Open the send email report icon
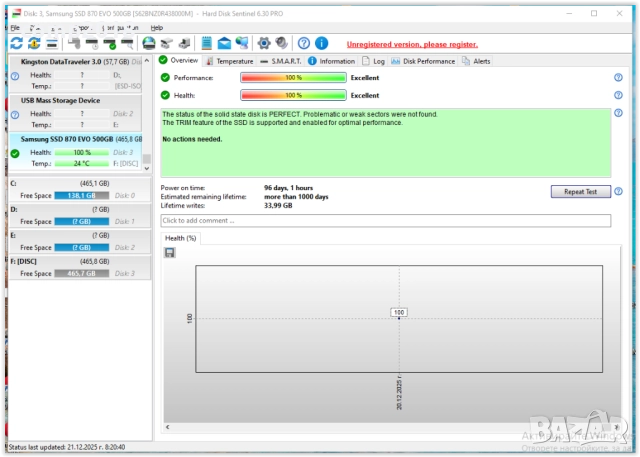Screen dimensions: 640x457 [224, 44]
